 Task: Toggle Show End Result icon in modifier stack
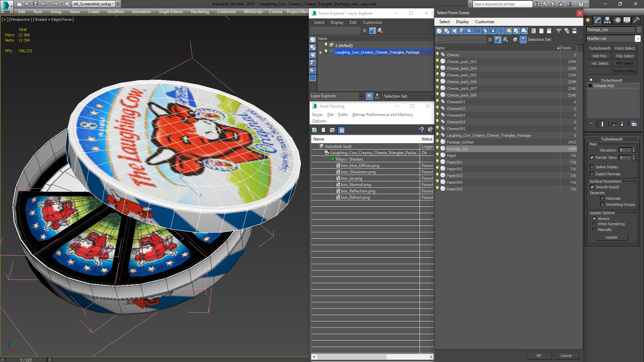click(602, 124)
